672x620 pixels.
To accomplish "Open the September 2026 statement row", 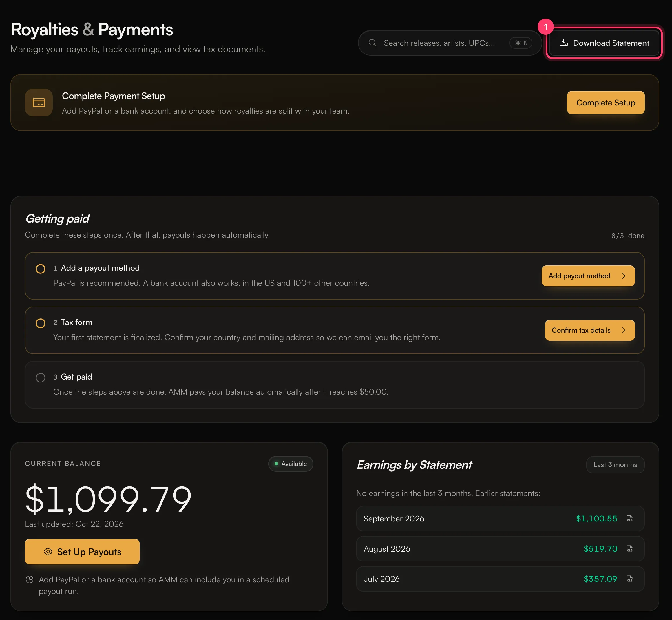I will (500, 518).
